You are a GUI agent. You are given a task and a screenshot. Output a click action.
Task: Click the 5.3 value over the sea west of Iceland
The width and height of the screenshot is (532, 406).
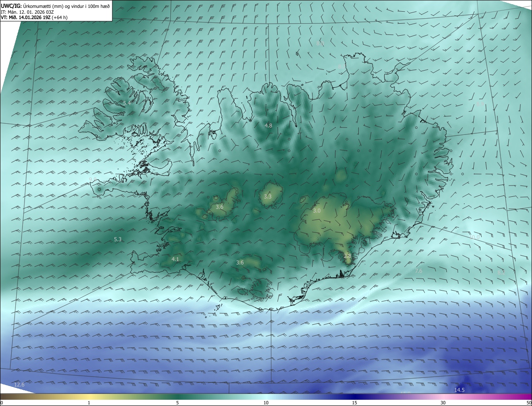(x=118, y=240)
